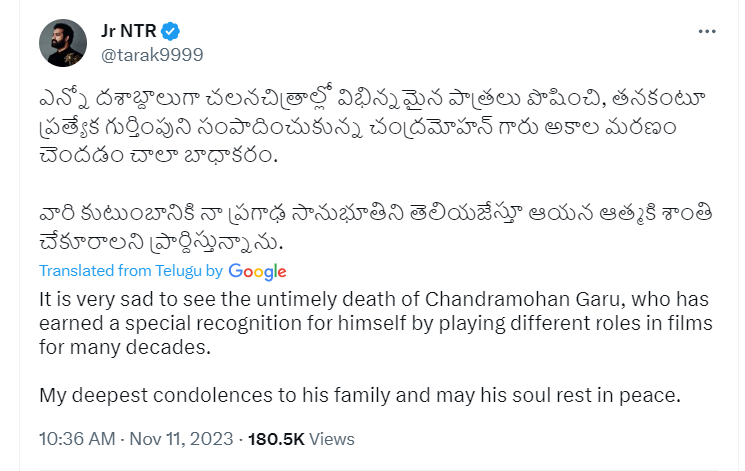This screenshot has width=745, height=471.
Task: Click the 'My deepest condolences' sentence
Action: click(x=359, y=394)
